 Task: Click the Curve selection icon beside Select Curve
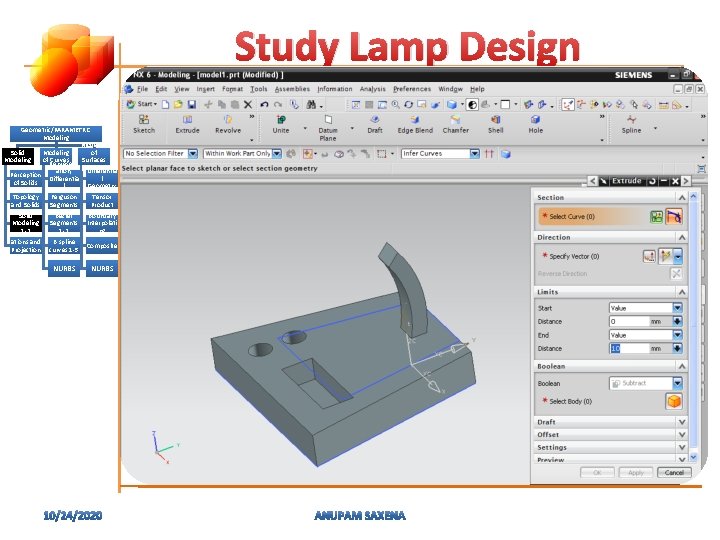674,216
